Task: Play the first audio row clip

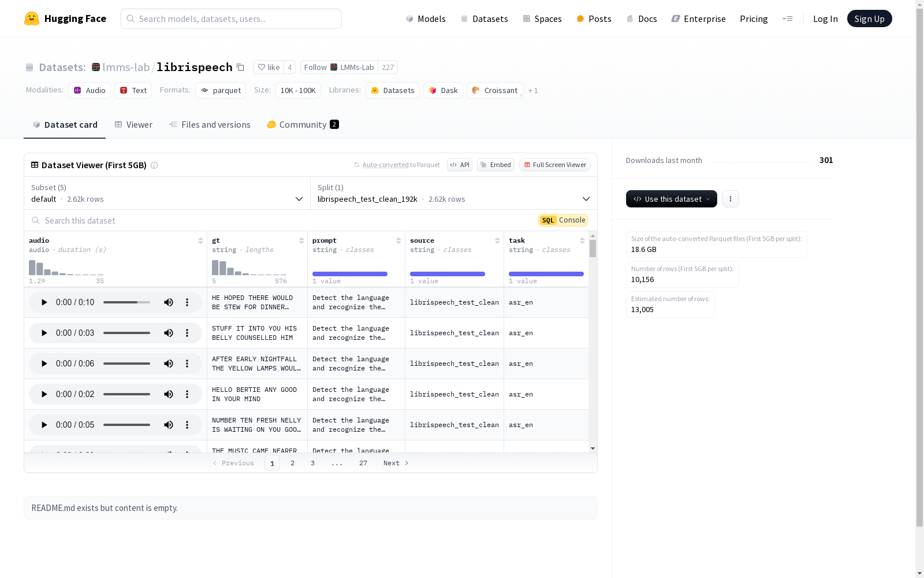Action: click(x=44, y=302)
